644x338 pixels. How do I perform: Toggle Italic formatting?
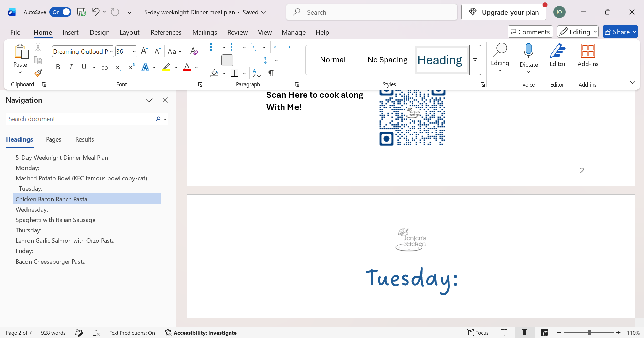[x=71, y=67]
